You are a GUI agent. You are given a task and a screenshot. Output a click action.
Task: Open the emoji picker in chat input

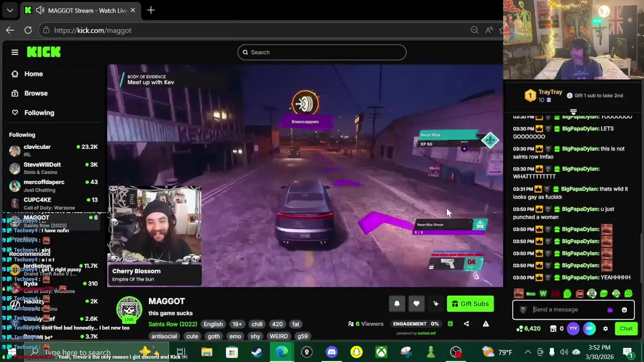click(624, 310)
